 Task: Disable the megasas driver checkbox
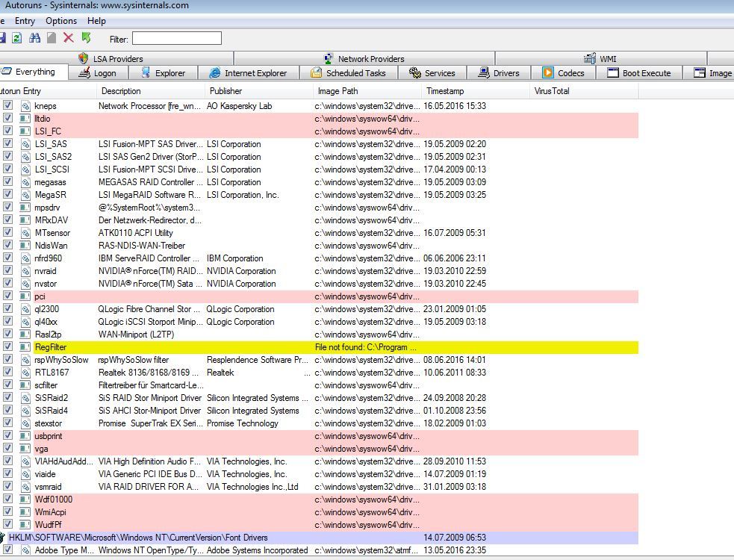tap(7, 181)
